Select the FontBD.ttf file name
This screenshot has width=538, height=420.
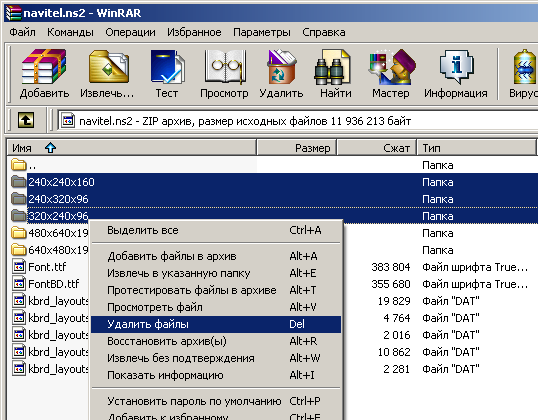click(x=54, y=284)
